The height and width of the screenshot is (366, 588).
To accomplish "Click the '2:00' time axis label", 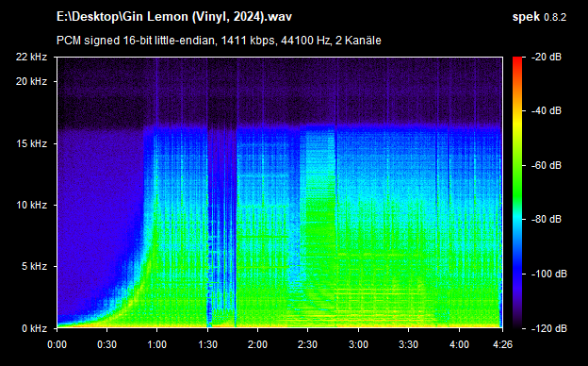I will point(257,344).
